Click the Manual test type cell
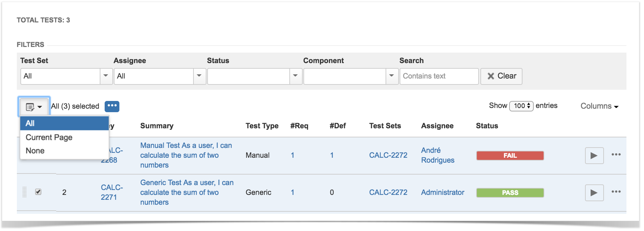 tap(258, 155)
